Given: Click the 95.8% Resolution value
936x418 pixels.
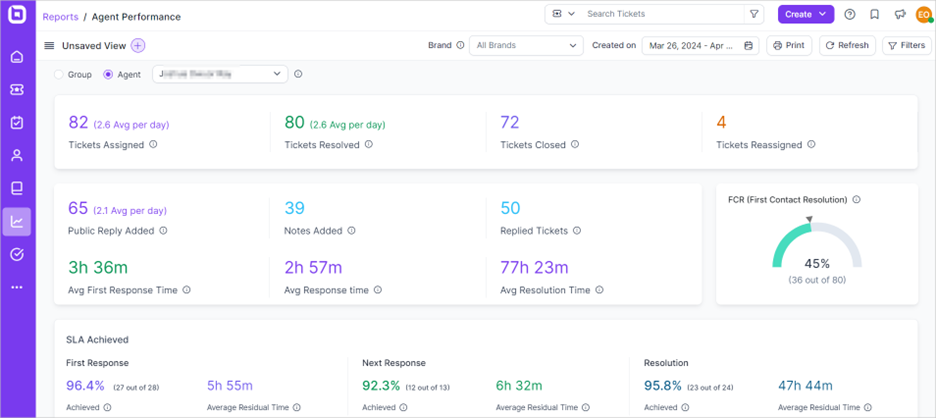Looking at the screenshot, I should (x=663, y=386).
